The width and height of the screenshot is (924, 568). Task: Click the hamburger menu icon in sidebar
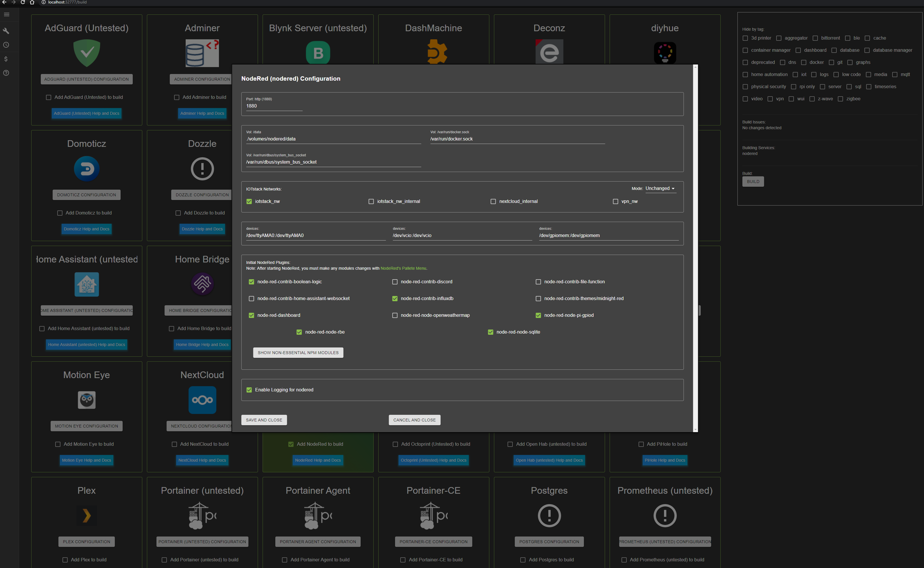click(6, 15)
